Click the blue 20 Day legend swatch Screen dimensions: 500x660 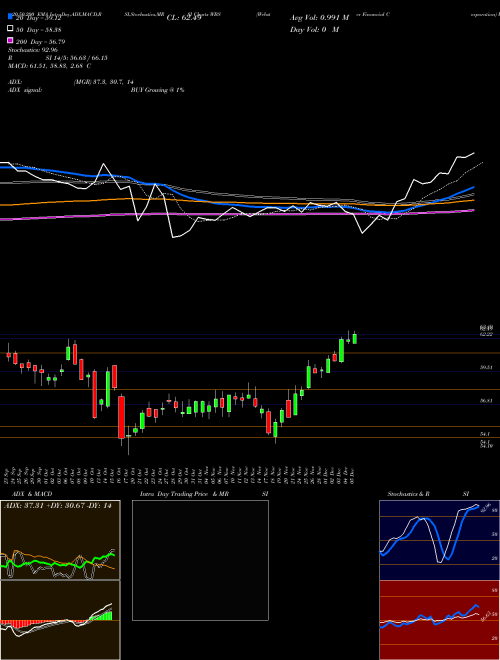click(10, 16)
